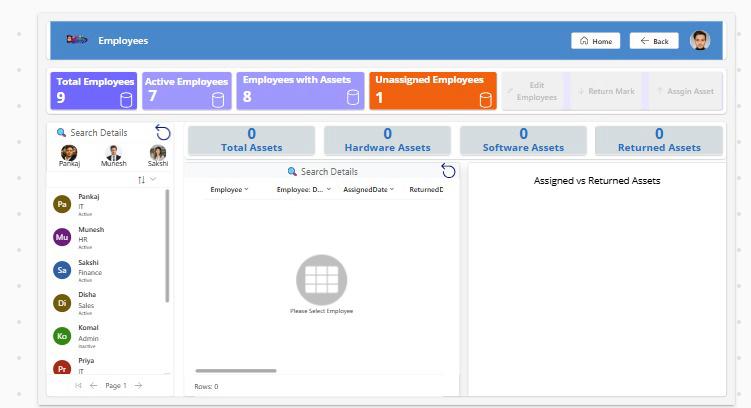This screenshot has width=751, height=408.
Task: Reset the assets table search
Action: click(x=448, y=171)
